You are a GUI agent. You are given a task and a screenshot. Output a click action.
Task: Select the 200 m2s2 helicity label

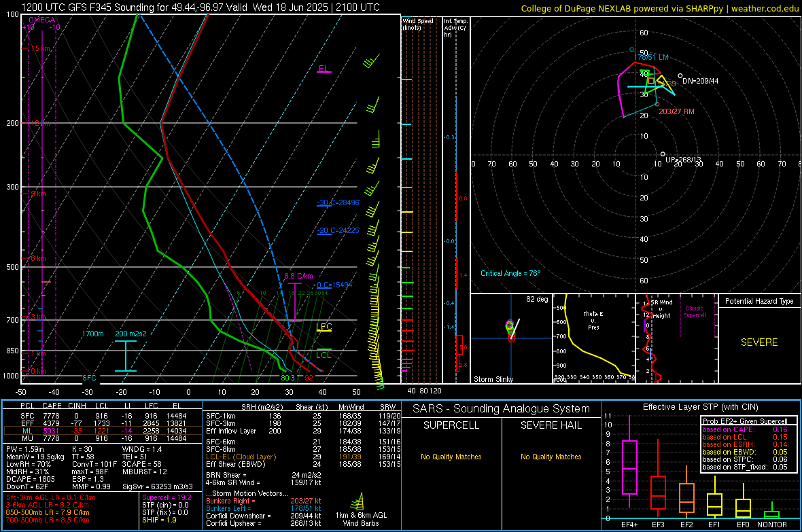point(131,334)
